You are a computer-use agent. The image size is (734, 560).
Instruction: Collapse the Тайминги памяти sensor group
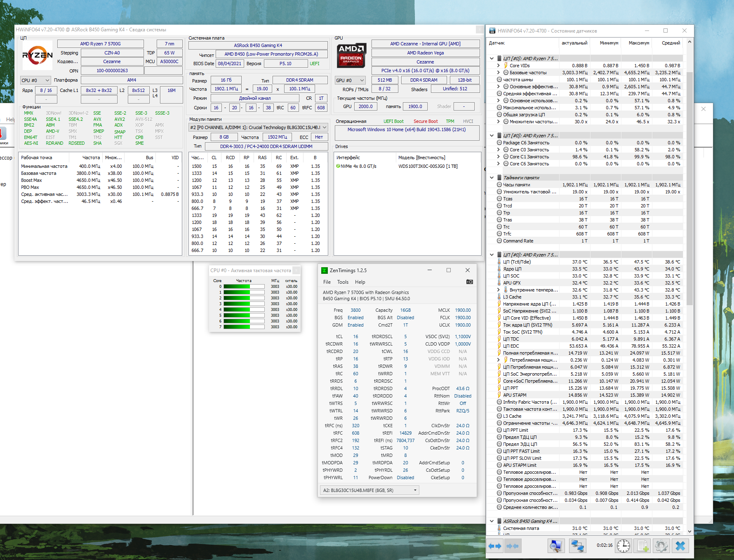[x=492, y=178]
